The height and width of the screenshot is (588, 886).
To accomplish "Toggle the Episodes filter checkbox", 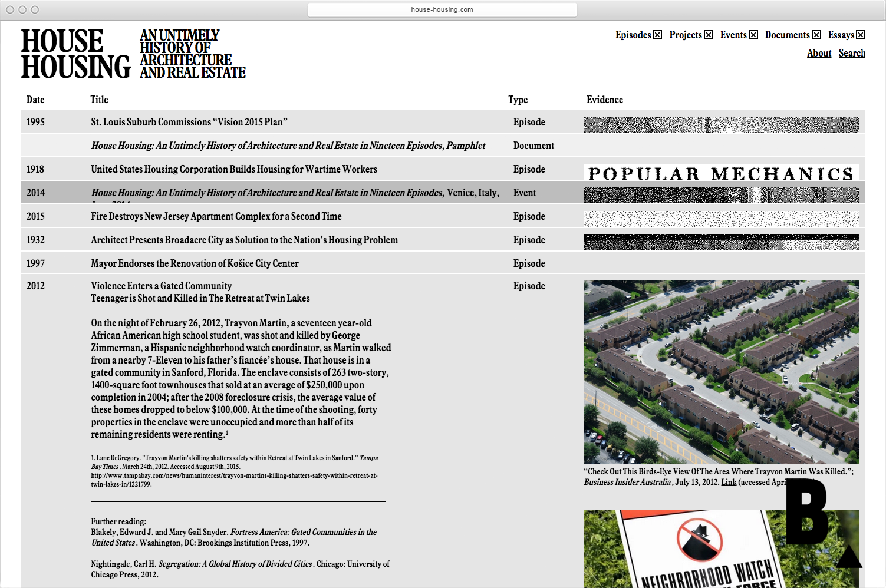I will coord(657,35).
